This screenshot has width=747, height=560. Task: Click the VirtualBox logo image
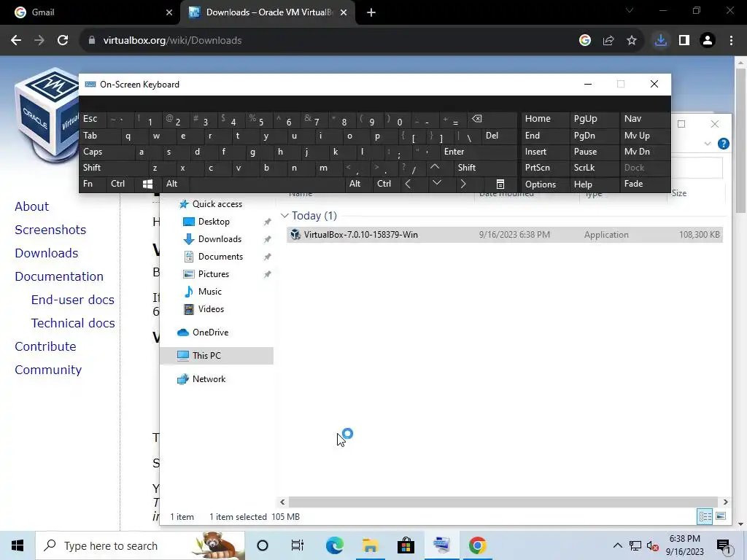(47, 114)
